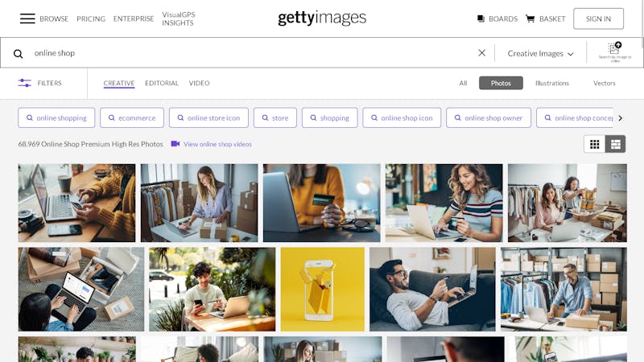Switch to the Video tab
Image resolution: width=644 pixels, height=362 pixels.
[x=199, y=83]
